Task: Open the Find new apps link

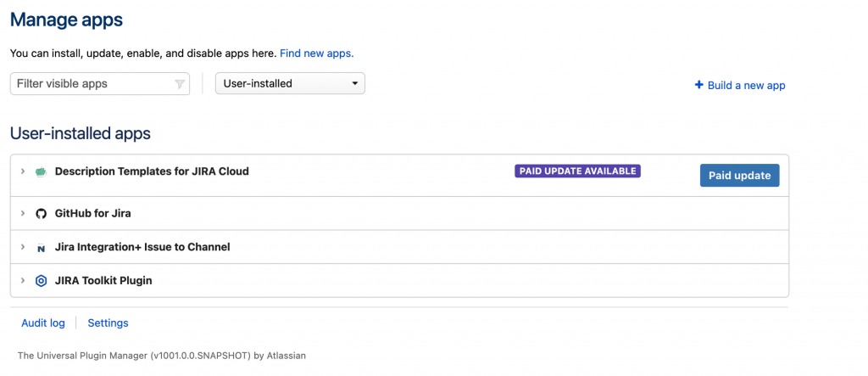Action: pos(316,53)
